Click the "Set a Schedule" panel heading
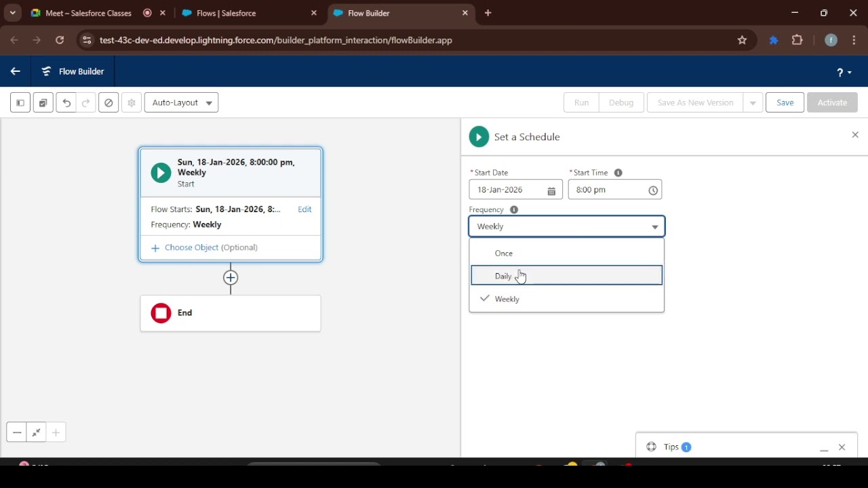Image resolution: width=868 pixels, height=488 pixels. point(527,137)
